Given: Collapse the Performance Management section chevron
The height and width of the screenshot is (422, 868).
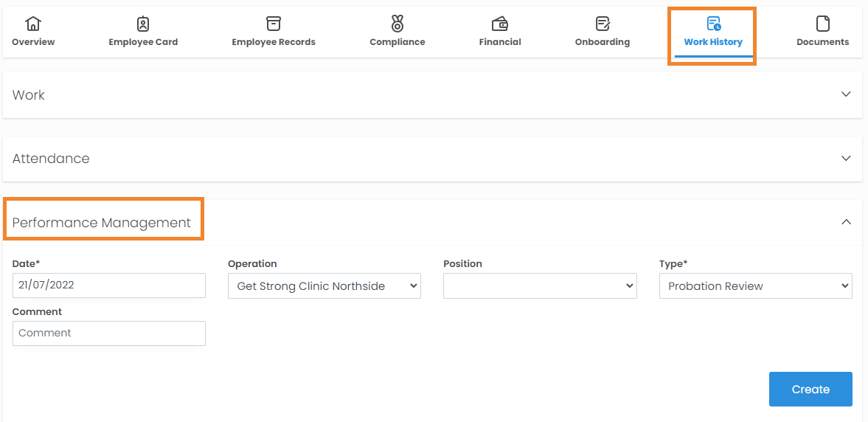Looking at the screenshot, I should [846, 222].
